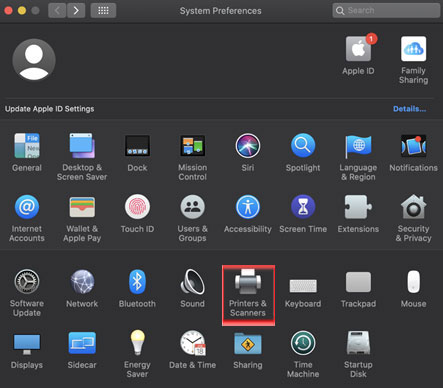
Task: Show all preferences with grid button
Action: pyautogui.click(x=103, y=10)
